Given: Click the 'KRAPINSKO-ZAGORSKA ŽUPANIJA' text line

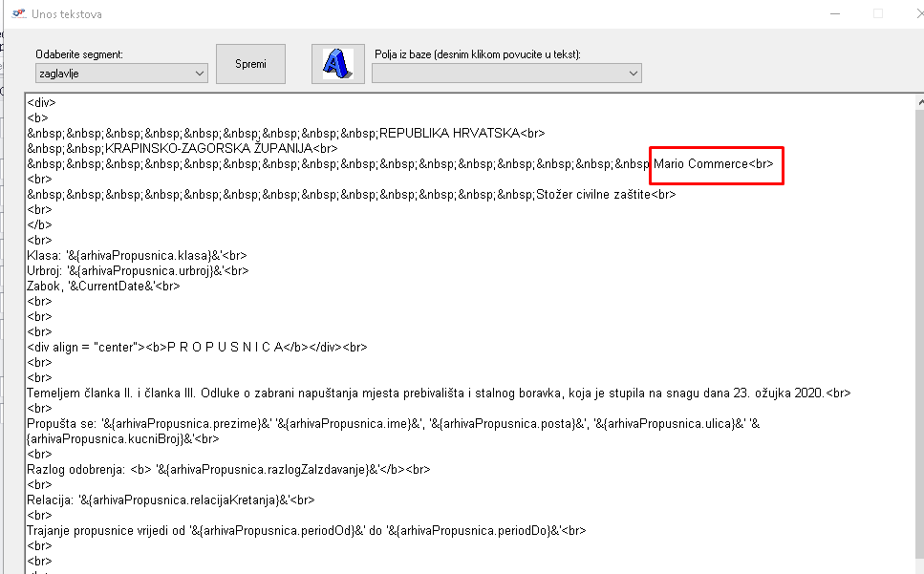Looking at the screenshot, I should 221,149.
